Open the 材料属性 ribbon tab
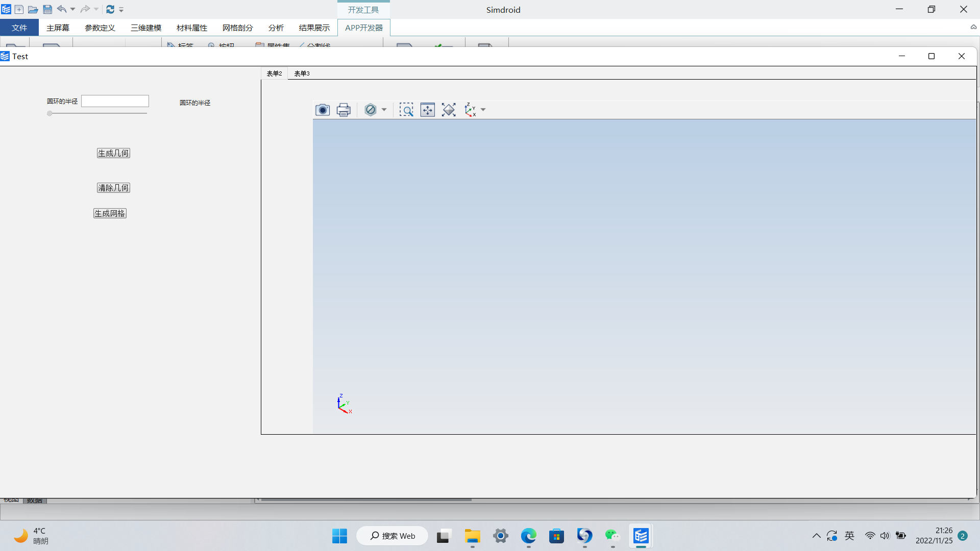 (192, 28)
